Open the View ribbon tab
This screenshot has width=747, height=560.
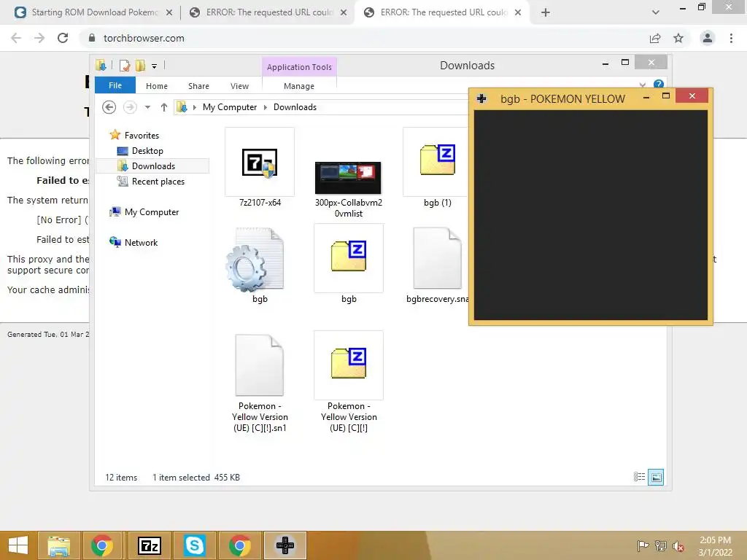coord(239,86)
